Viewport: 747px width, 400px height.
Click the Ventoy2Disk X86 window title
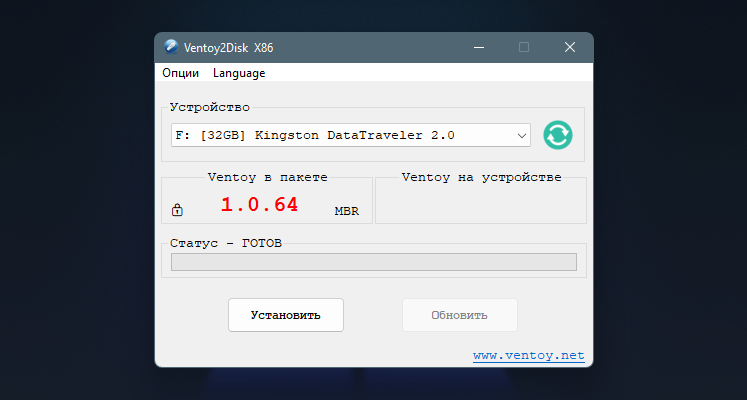pyautogui.click(x=229, y=48)
